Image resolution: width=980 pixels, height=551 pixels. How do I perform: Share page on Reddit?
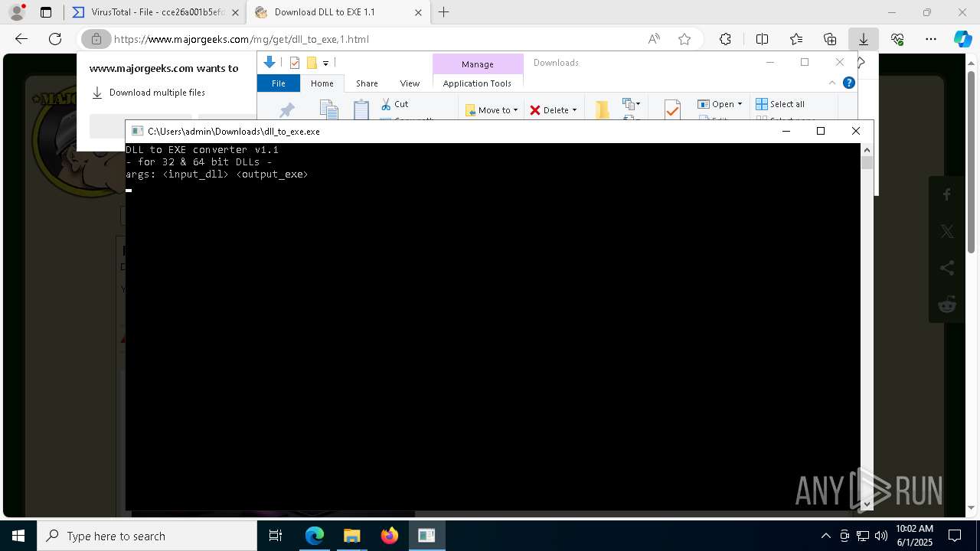947,305
